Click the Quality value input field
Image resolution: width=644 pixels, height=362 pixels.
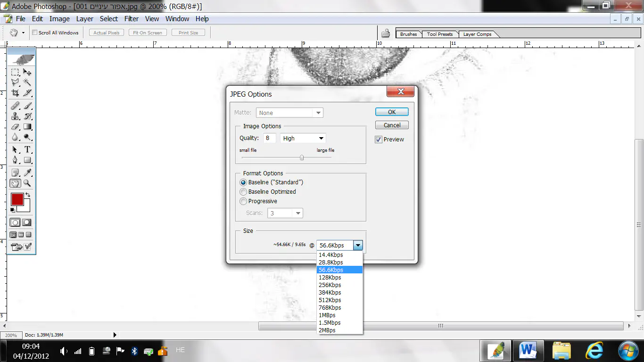[270, 138]
